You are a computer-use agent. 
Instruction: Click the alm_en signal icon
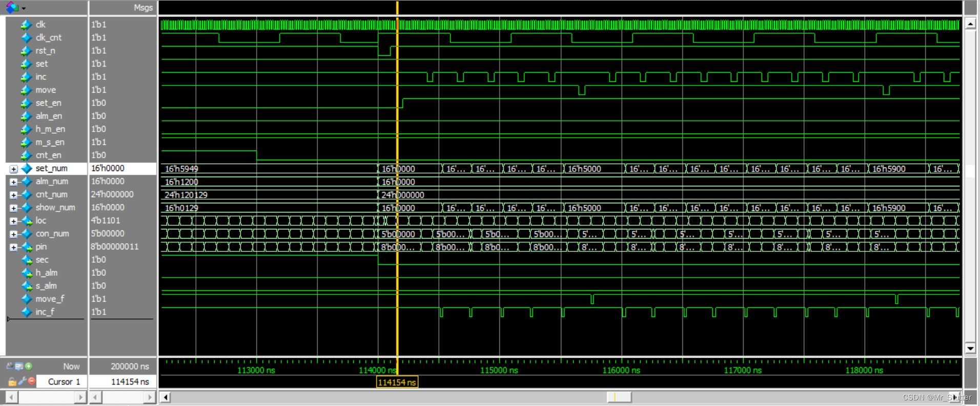click(x=26, y=116)
